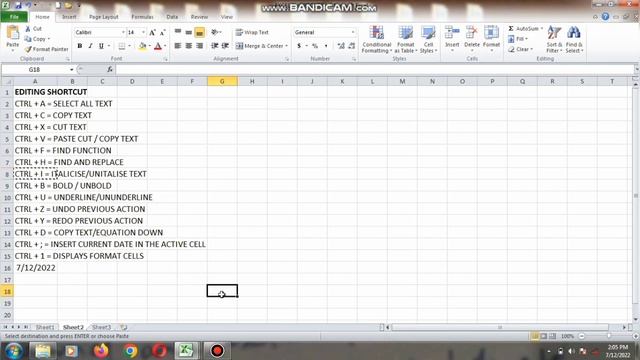Toggle Italic formatting
Viewport: 640px width, 360px height.
[x=90, y=46]
